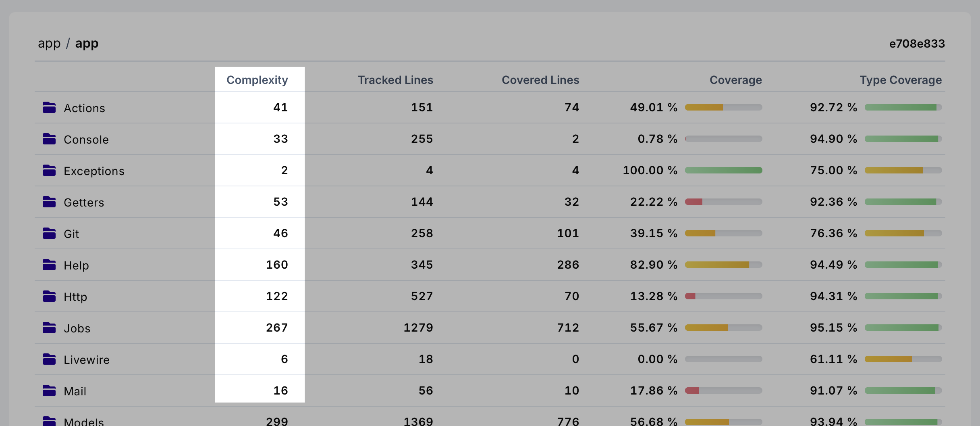Click the Exceptions folder icon
980x426 pixels.
[x=49, y=171]
